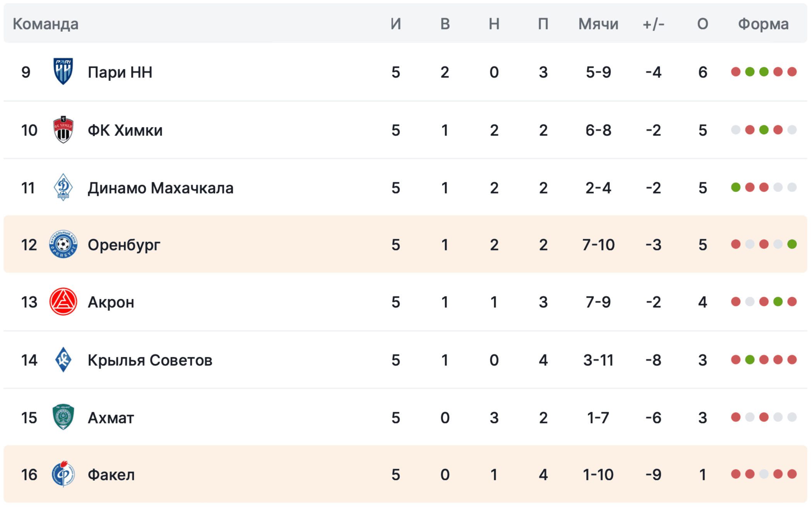The height and width of the screenshot is (507, 812).
Task: Click the red Акрон logo
Action: click(63, 302)
